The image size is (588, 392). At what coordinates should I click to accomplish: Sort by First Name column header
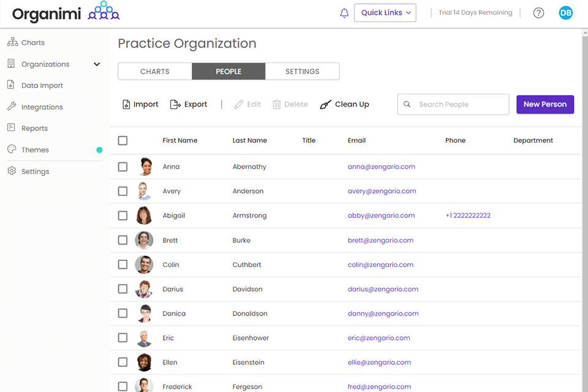[180, 140]
